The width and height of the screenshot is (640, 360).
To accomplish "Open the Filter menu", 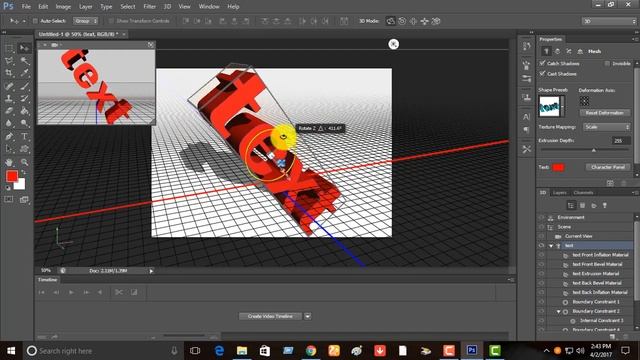I will (149, 7).
